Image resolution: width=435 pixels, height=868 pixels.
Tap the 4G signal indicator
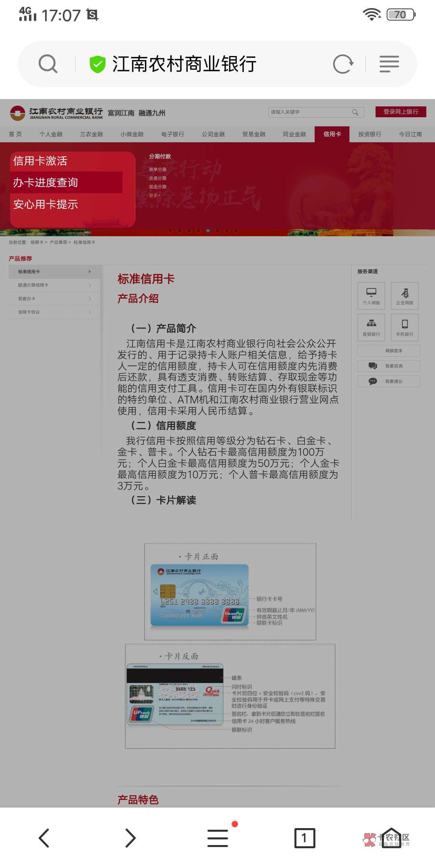point(28,14)
